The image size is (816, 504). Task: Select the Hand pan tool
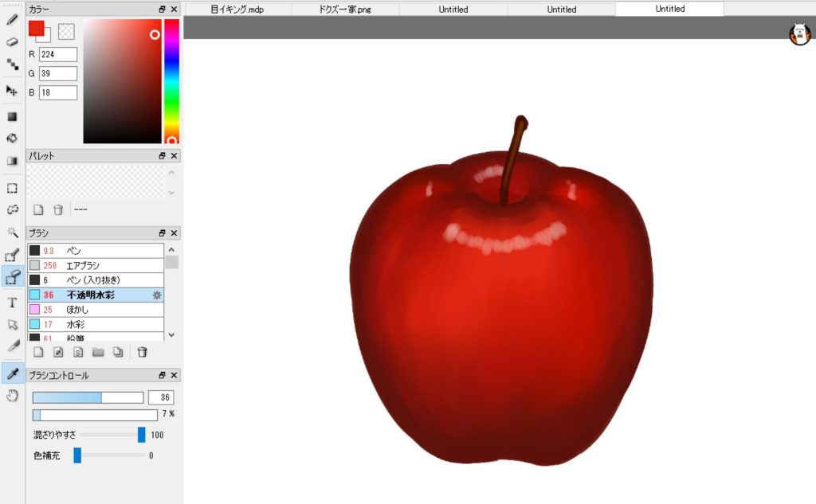coord(12,396)
